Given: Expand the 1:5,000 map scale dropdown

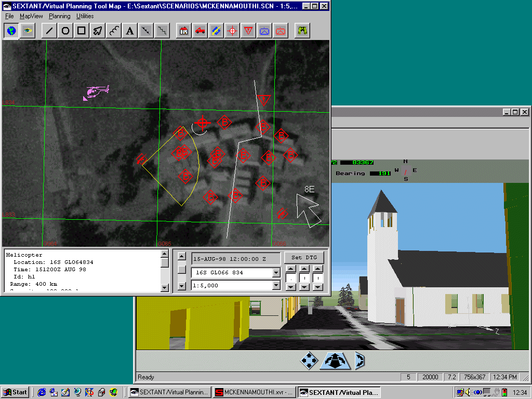Looking at the screenshot, I should click(x=276, y=286).
